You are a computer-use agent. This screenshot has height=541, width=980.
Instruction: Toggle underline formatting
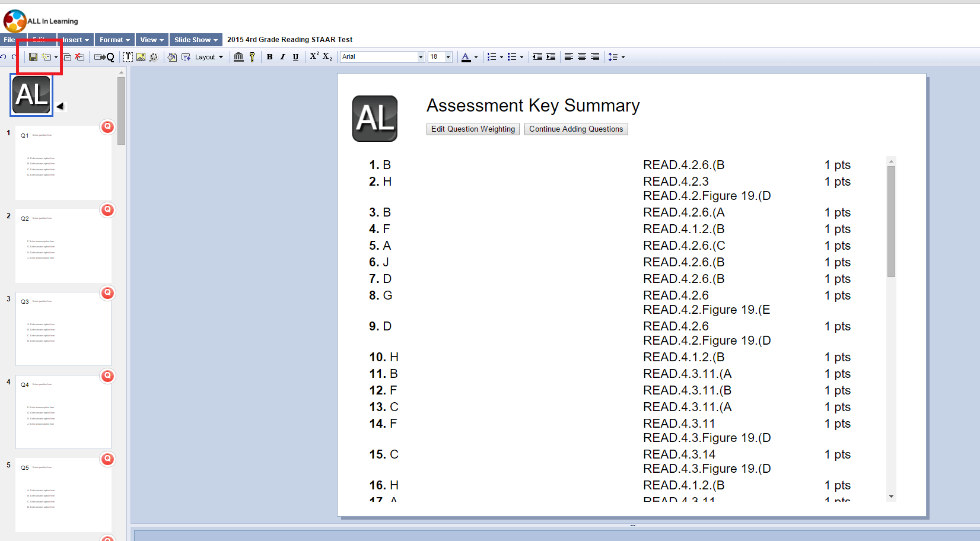coord(295,56)
